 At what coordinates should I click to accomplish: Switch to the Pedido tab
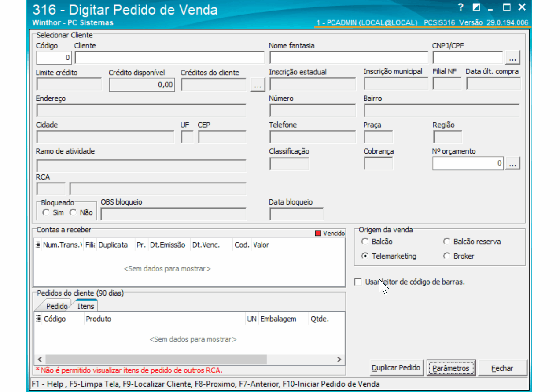pyautogui.click(x=57, y=306)
